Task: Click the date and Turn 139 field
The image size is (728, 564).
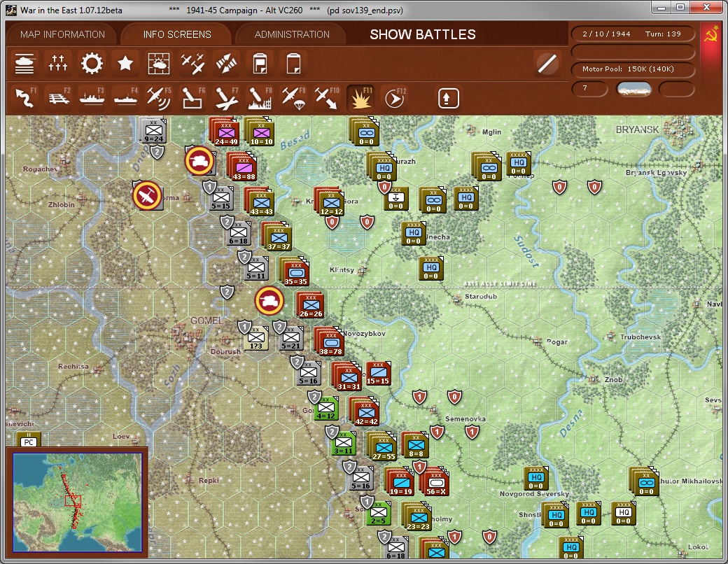Action: coord(632,34)
